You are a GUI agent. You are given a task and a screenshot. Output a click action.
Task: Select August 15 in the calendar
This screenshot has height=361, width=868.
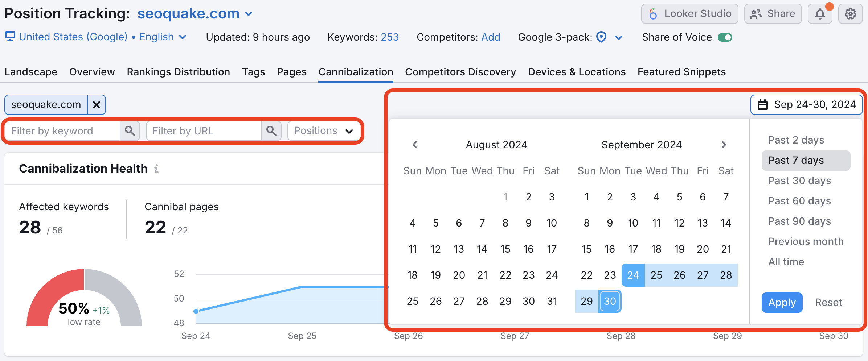tap(505, 249)
